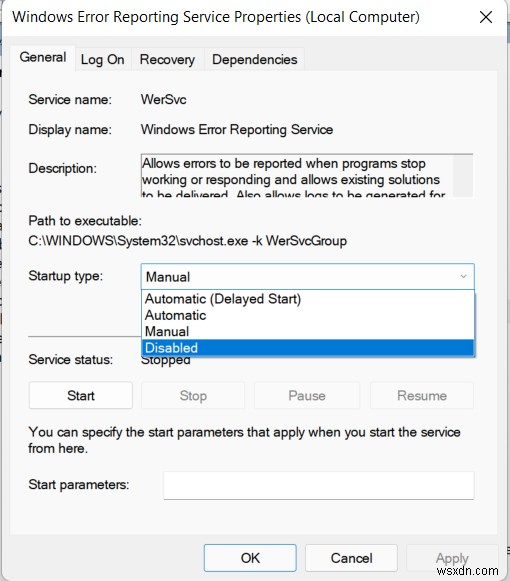Select Disabled in the startup list

tap(308, 348)
